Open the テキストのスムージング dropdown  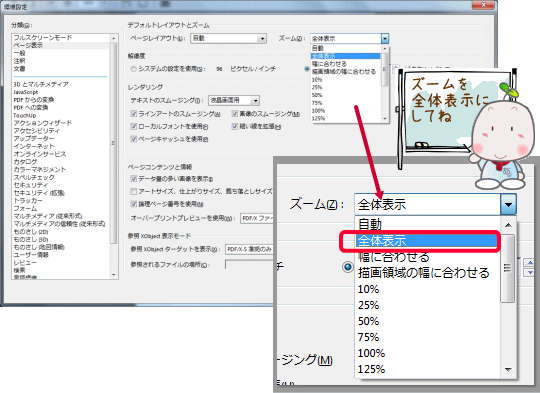(x=234, y=100)
